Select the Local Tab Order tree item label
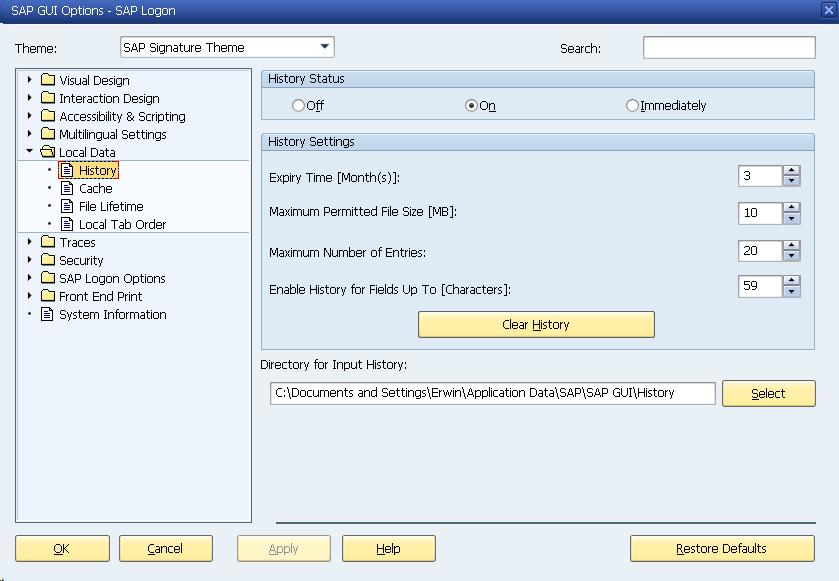The image size is (839, 581). tap(123, 225)
